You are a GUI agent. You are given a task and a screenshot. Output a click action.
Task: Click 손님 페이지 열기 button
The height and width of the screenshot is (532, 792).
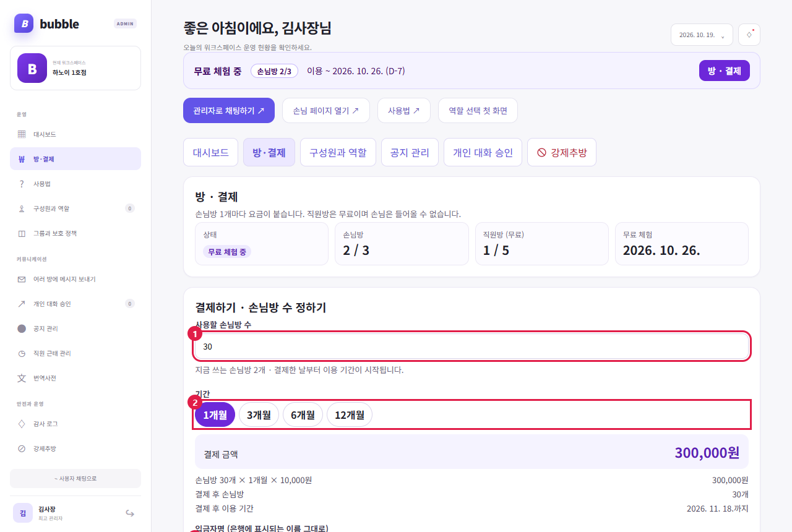(326, 111)
